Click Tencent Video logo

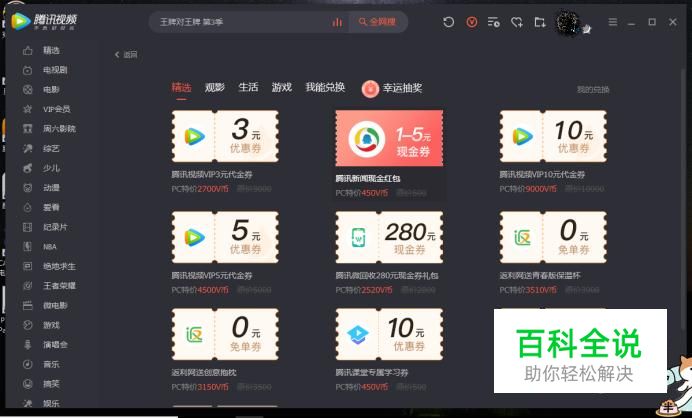click(x=44, y=21)
